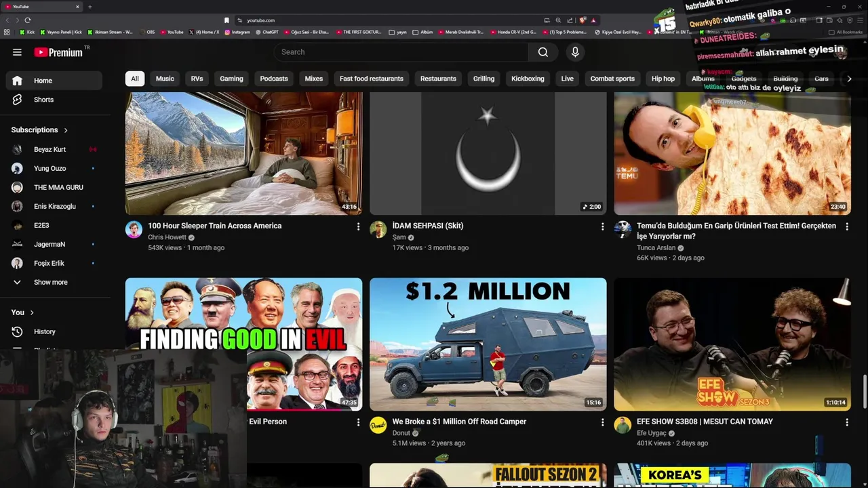Expand the You section chevron
The width and height of the screenshot is (868, 488).
32,312
